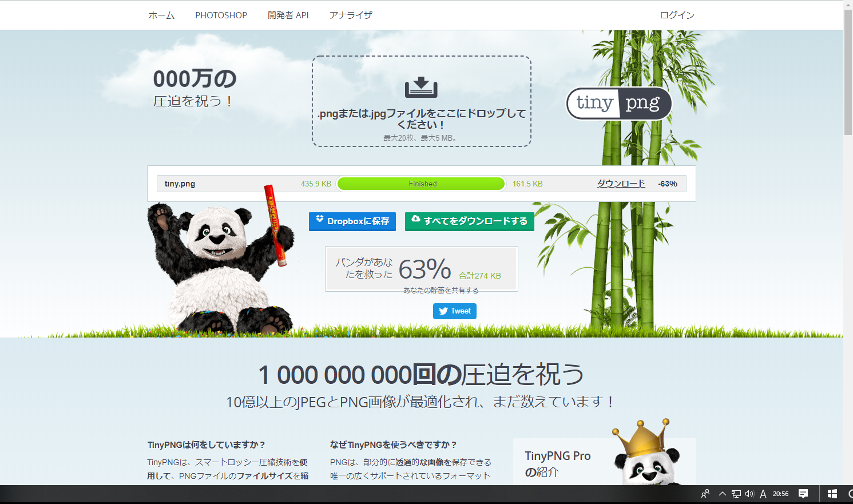Click the Windows Start logo icon
The image size is (853, 504).
tap(832, 494)
